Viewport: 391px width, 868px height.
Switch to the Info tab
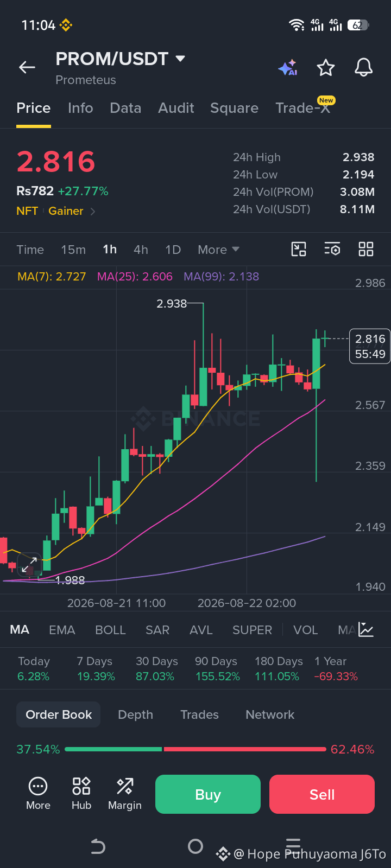(x=80, y=108)
